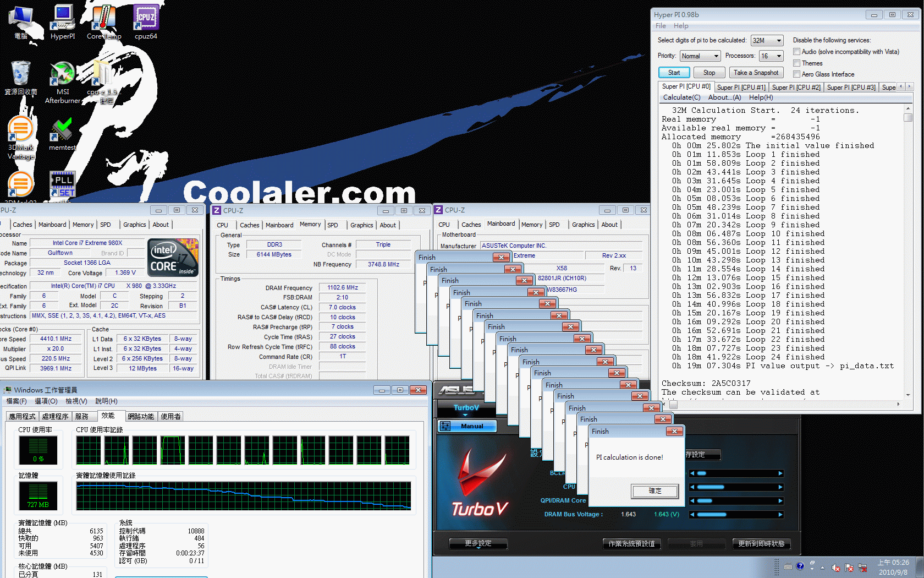
Task: Click the CPU-Z title icon of the Memory window
Action: click(x=217, y=210)
